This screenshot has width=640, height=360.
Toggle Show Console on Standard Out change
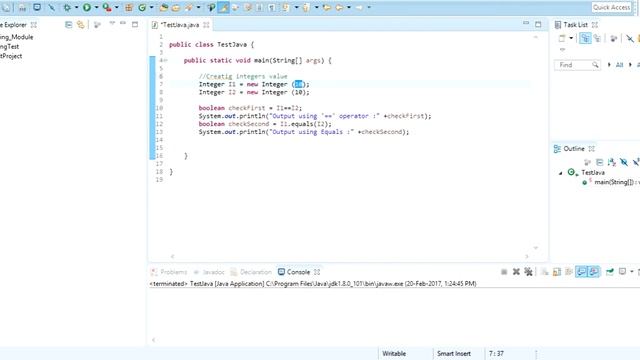coord(581,272)
